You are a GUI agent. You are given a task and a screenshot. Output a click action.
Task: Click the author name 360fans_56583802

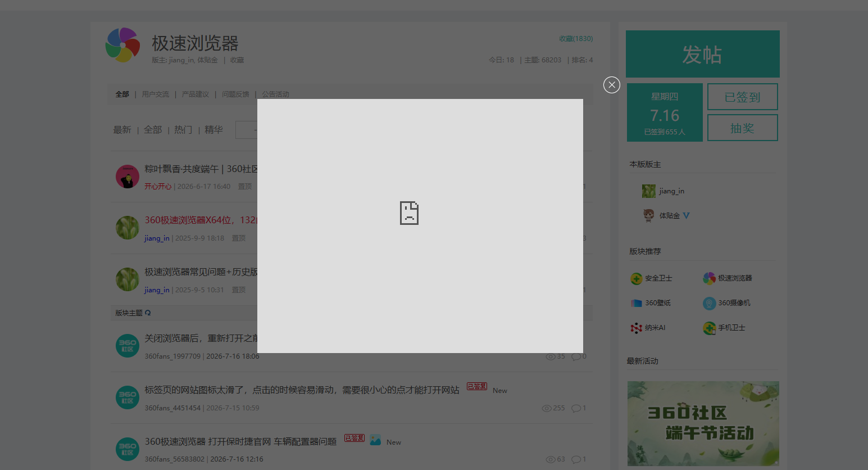pyautogui.click(x=175, y=459)
